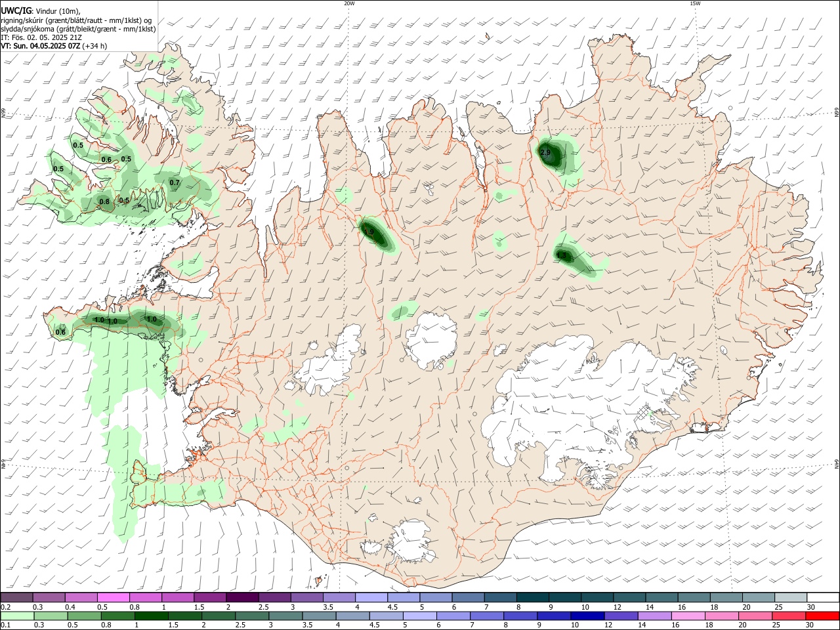Select the snow legend swatch between 0.2 and 0.3
This screenshot has height=630, width=840.
(x=16, y=597)
